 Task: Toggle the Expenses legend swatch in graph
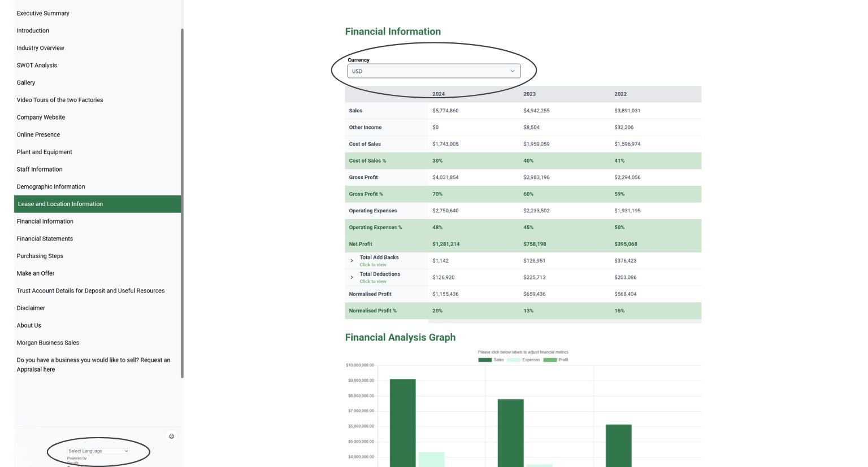click(514, 360)
